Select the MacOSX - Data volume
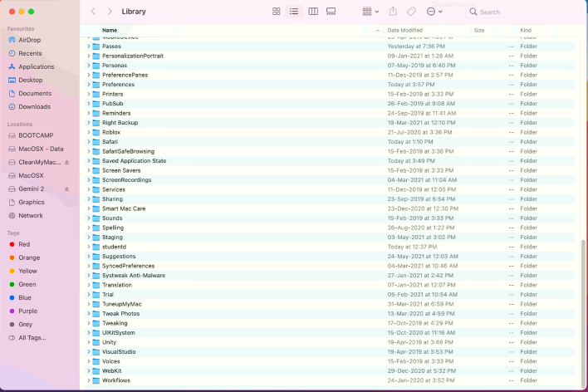The height and width of the screenshot is (392, 588). point(41,149)
